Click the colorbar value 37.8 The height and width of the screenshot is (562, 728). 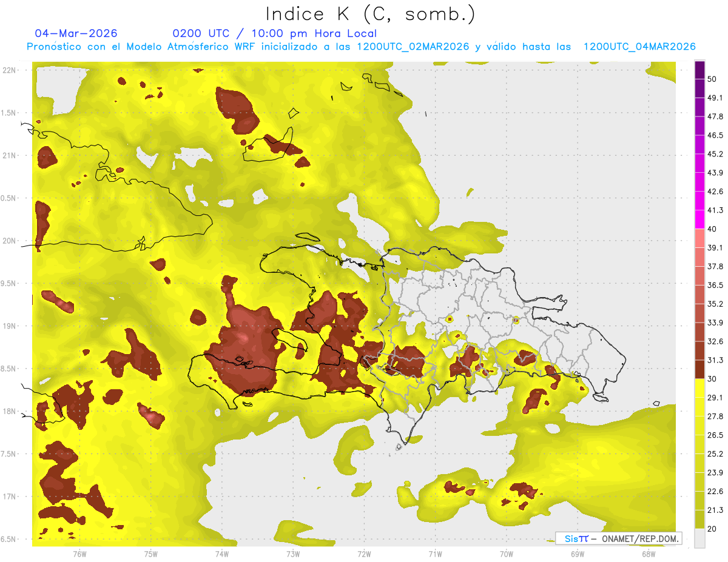click(x=715, y=266)
